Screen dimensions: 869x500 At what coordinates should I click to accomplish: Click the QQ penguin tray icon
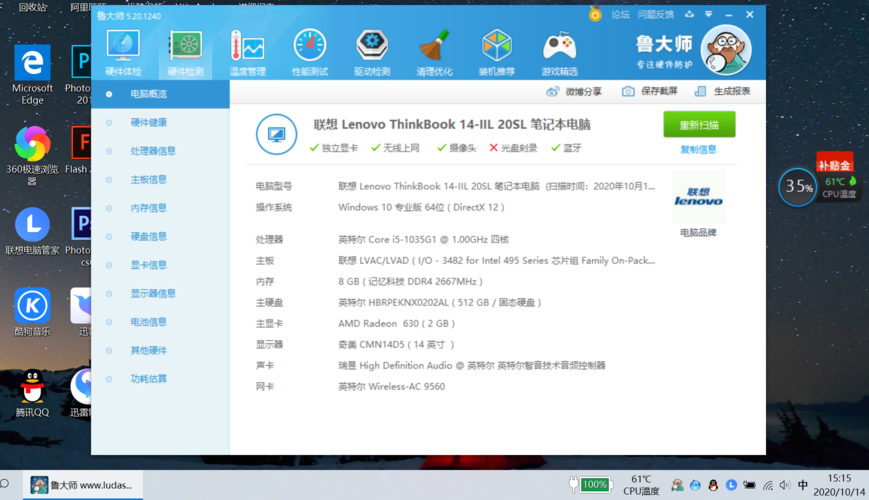713,486
